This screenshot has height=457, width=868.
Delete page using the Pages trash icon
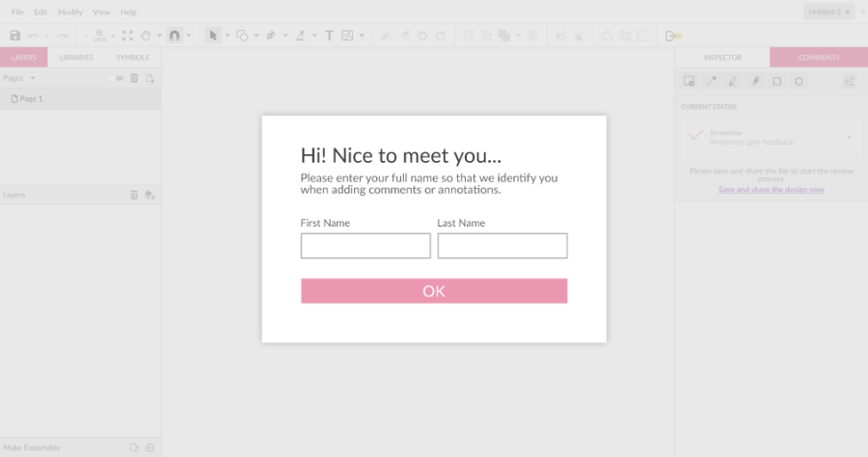click(x=134, y=78)
